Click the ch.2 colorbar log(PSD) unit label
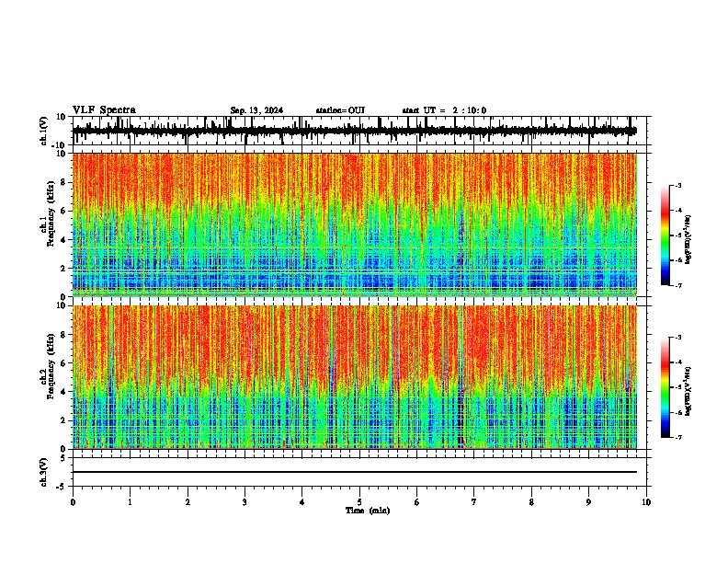 point(688,391)
